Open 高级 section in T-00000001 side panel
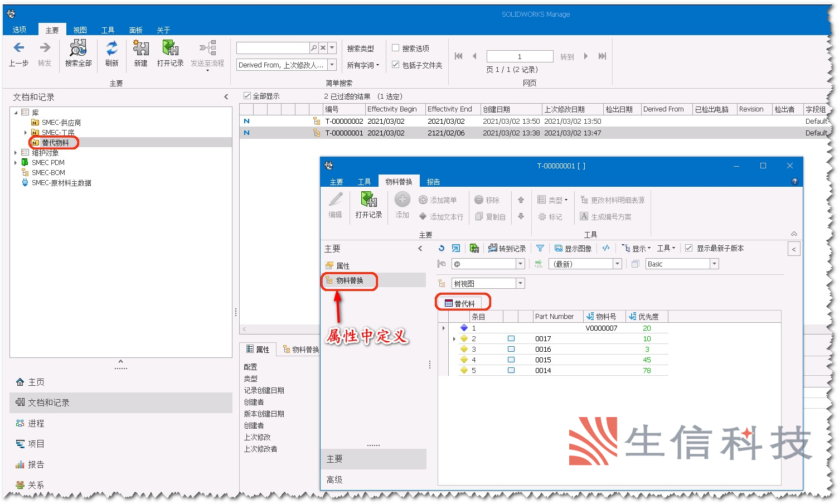 click(334, 479)
